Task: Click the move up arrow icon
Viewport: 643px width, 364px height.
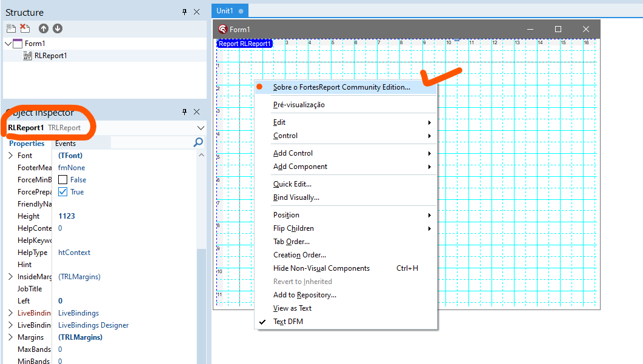Action: click(44, 28)
